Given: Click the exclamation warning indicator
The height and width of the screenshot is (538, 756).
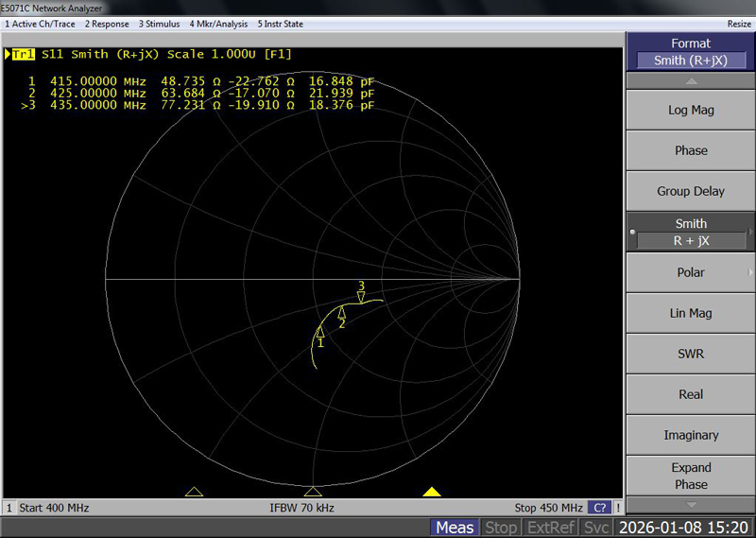Looking at the screenshot, I should pyautogui.click(x=617, y=508).
